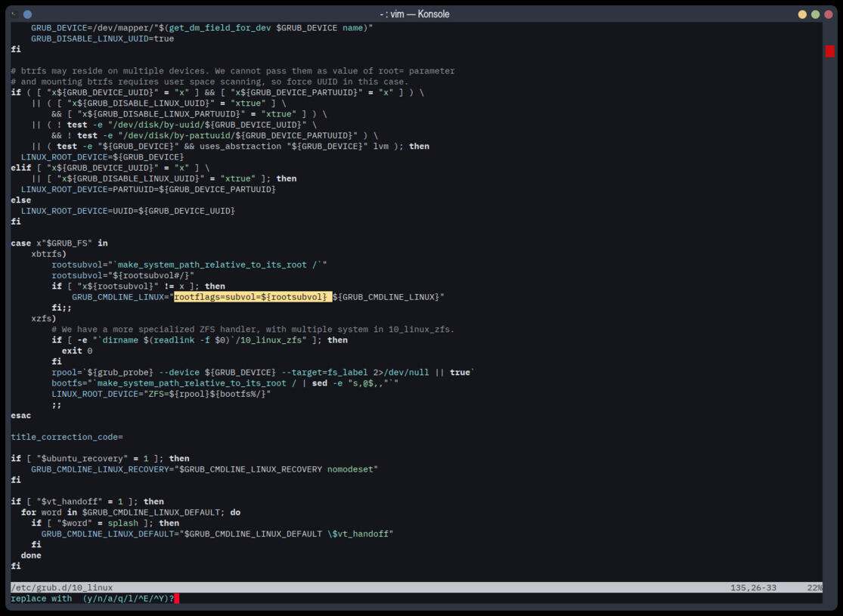Click the 'else' keyword
This screenshot has width=843, height=616.
coord(21,200)
